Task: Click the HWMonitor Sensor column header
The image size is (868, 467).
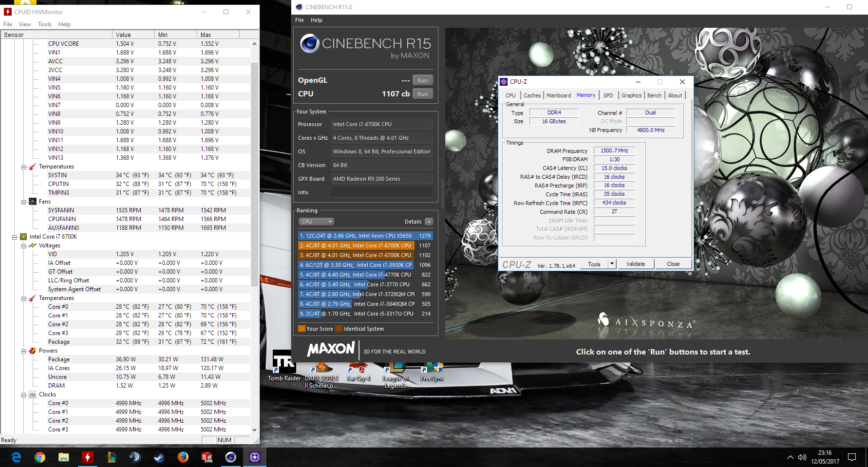Action: click(57, 35)
